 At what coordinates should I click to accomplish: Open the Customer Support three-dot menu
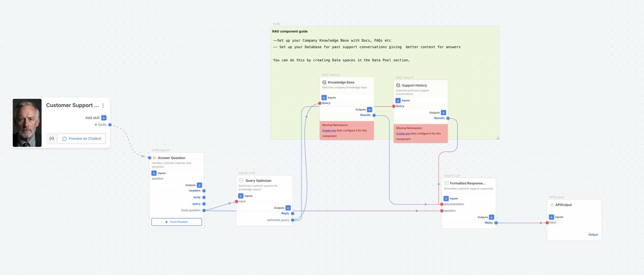[103, 105]
